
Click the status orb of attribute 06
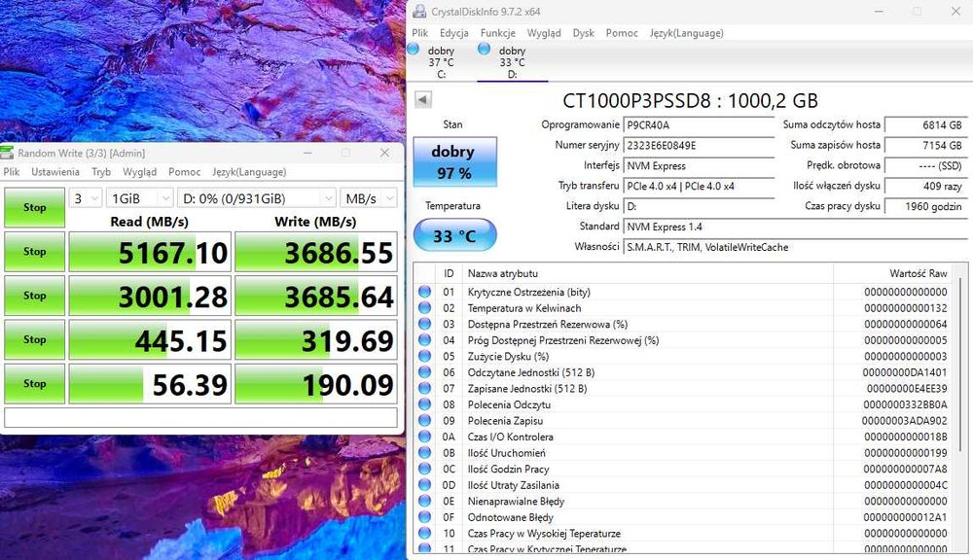(x=424, y=372)
